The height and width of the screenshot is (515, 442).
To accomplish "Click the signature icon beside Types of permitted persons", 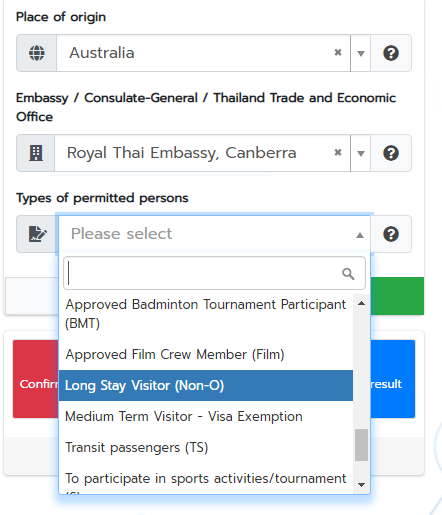I will coord(37,234).
